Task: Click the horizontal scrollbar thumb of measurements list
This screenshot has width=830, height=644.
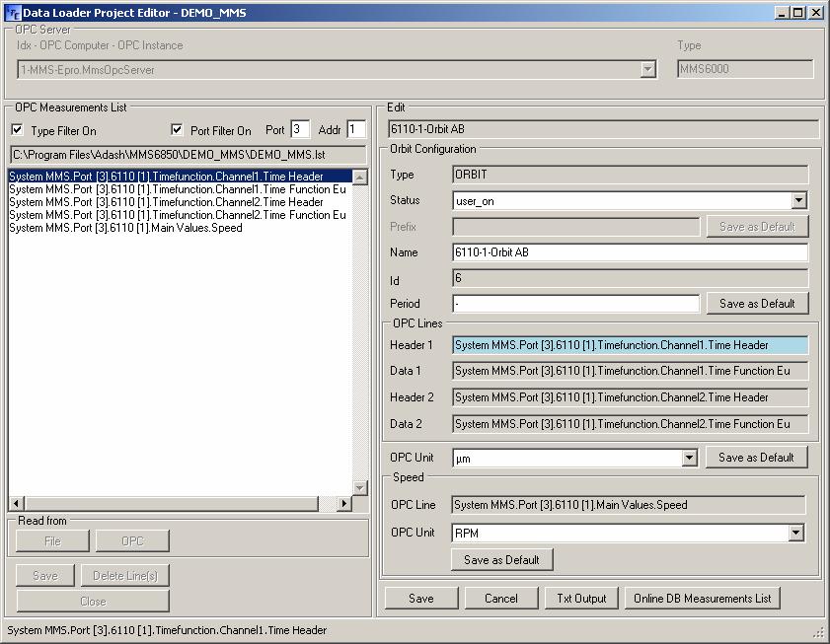Action: tap(171, 503)
